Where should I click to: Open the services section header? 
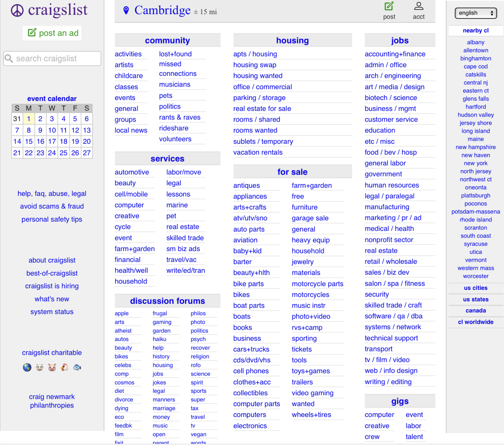167,159
